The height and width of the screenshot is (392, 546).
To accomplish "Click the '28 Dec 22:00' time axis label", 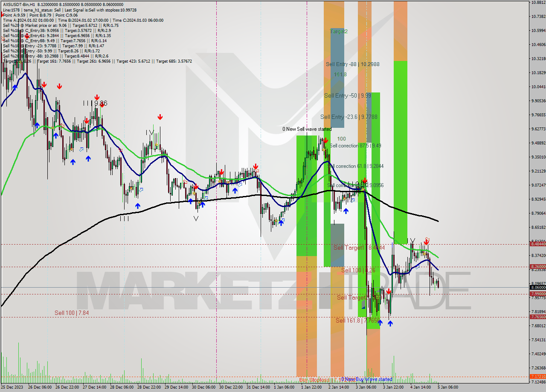I will coord(150,387).
